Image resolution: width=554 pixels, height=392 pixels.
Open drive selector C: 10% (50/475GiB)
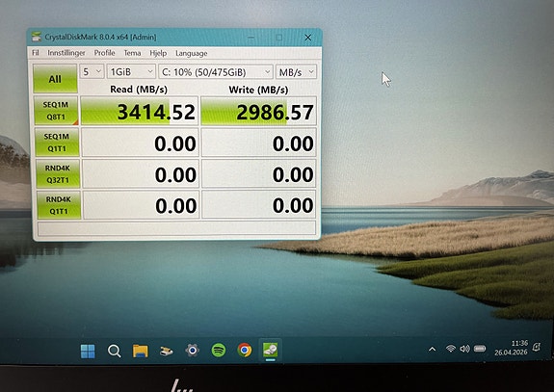[x=216, y=72]
